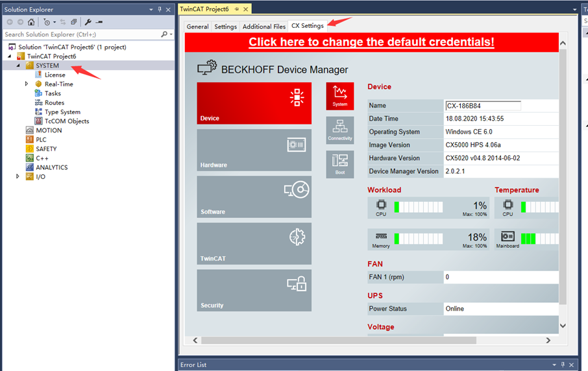Click the Connectivity sub-menu icon
This screenshot has height=371, width=588.
(339, 130)
